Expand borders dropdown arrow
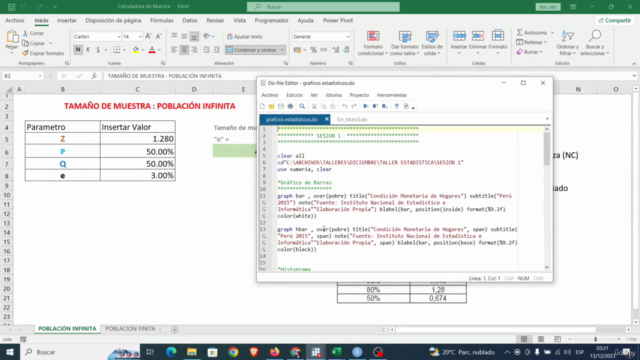This screenshot has width=640, height=360. pos(124,50)
